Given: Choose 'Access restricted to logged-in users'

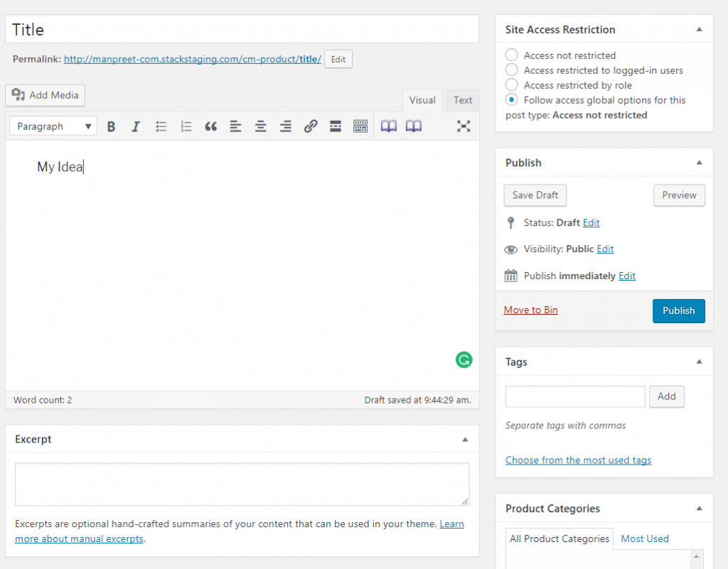Looking at the screenshot, I should (x=511, y=70).
